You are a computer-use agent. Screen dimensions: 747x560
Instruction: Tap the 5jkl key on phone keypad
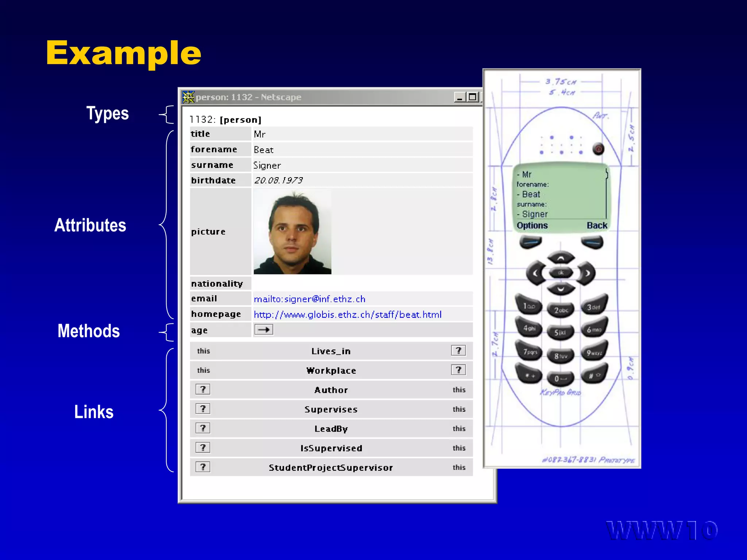561,332
